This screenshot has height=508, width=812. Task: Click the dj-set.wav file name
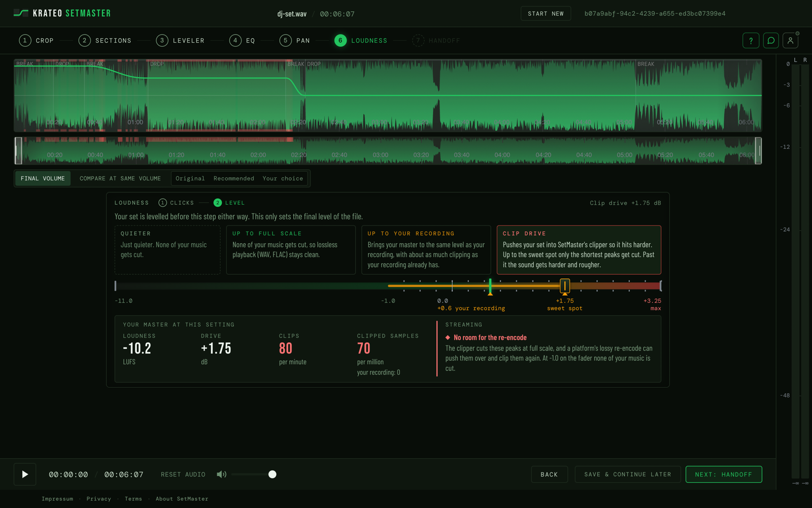coord(292,14)
